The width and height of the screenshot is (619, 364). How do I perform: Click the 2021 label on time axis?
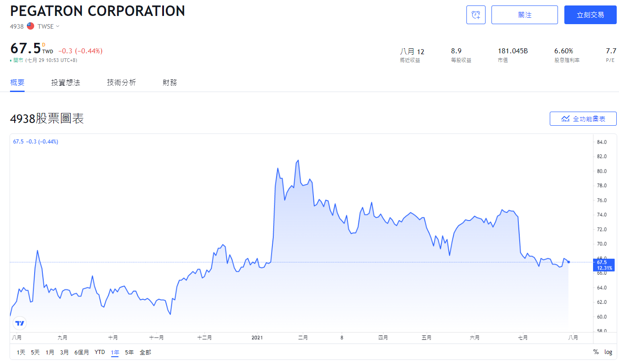point(257,338)
